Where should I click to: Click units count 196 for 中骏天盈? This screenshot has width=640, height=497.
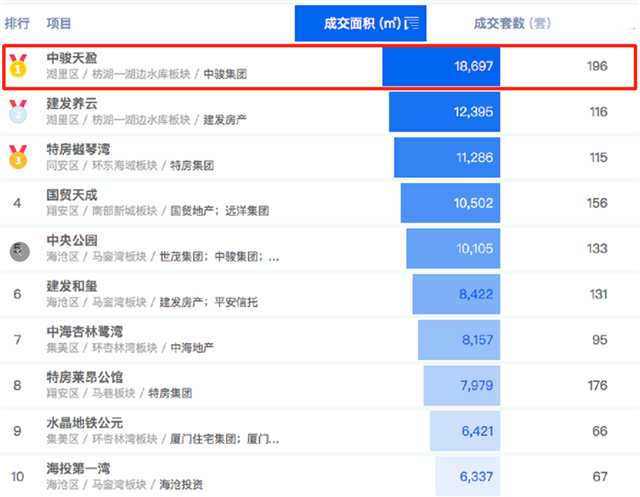click(597, 66)
